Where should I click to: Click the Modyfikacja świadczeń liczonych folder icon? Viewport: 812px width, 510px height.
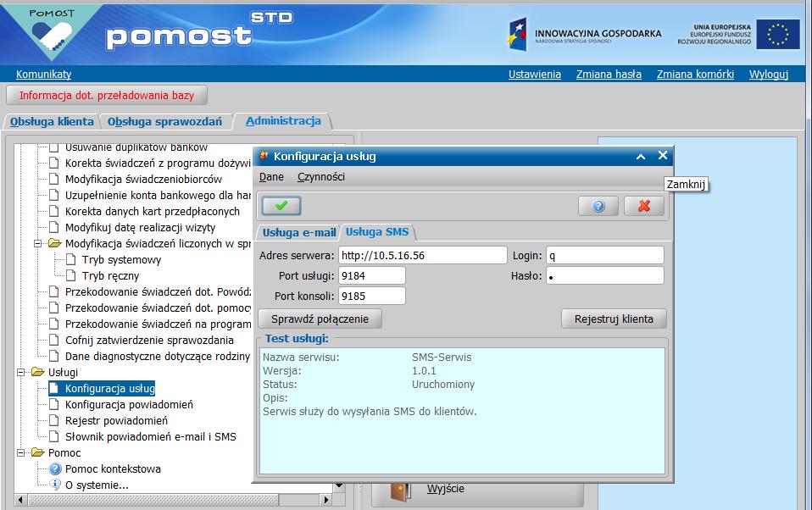(54, 243)
